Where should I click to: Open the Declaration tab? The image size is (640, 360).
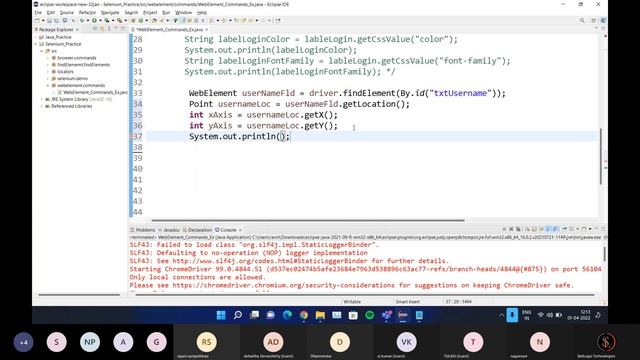(198, 230)
